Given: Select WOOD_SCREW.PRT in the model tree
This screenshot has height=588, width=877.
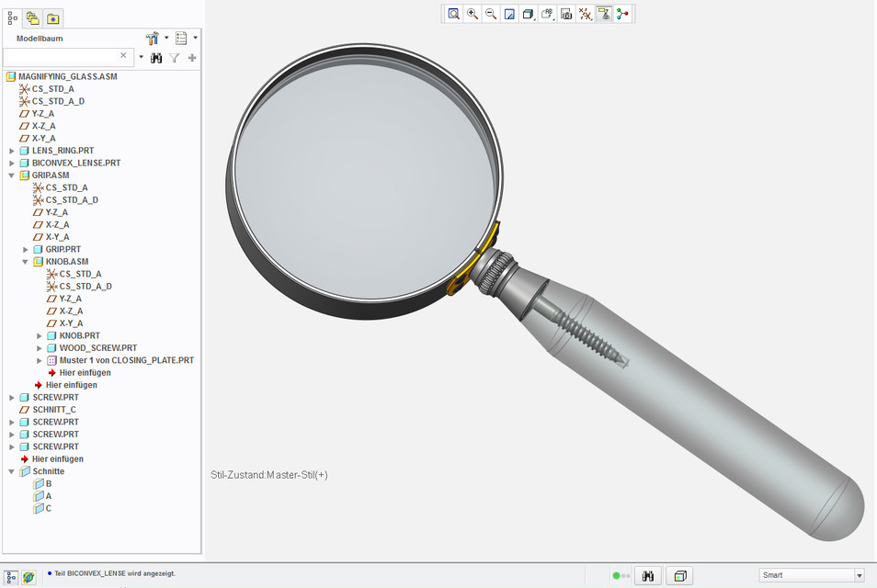Looking at the screenshot, I should point(97,348).
